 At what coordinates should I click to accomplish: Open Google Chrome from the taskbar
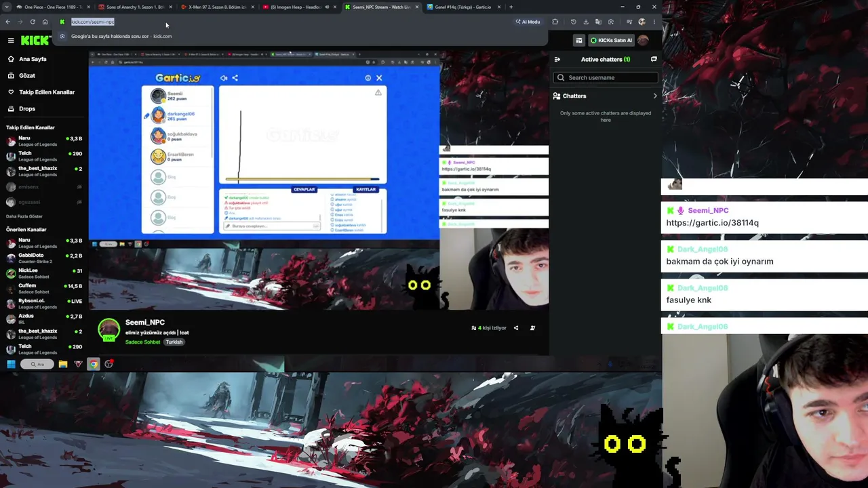(94, 364)
